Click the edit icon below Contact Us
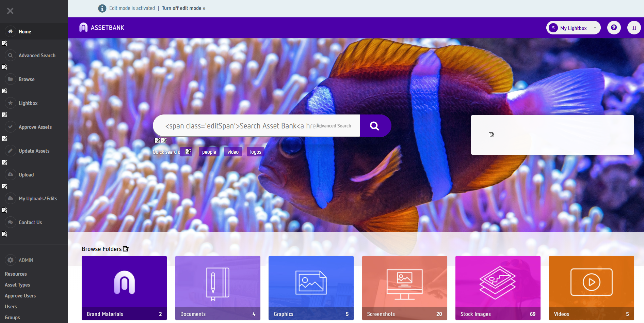The width and height of the screenshot is (644, 323). (4, 234)
